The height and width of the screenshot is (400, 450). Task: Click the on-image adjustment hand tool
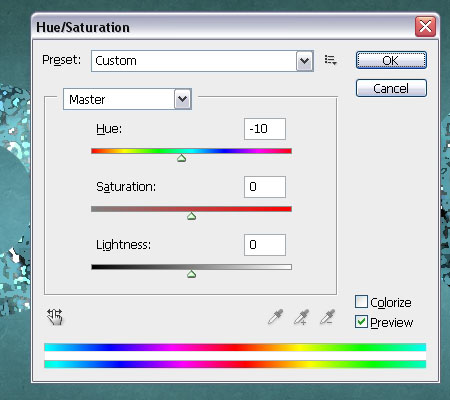tap(55, 317)
